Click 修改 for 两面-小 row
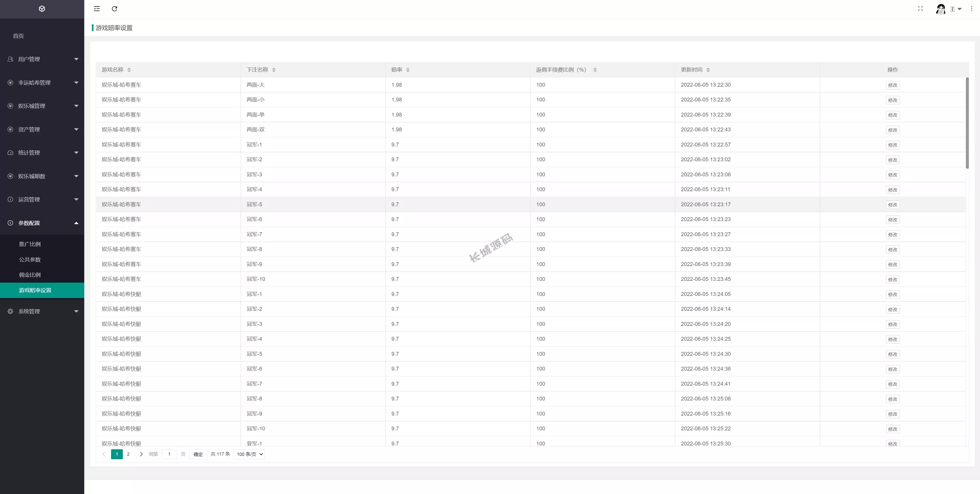980x494 pixels. click(892, 100)
